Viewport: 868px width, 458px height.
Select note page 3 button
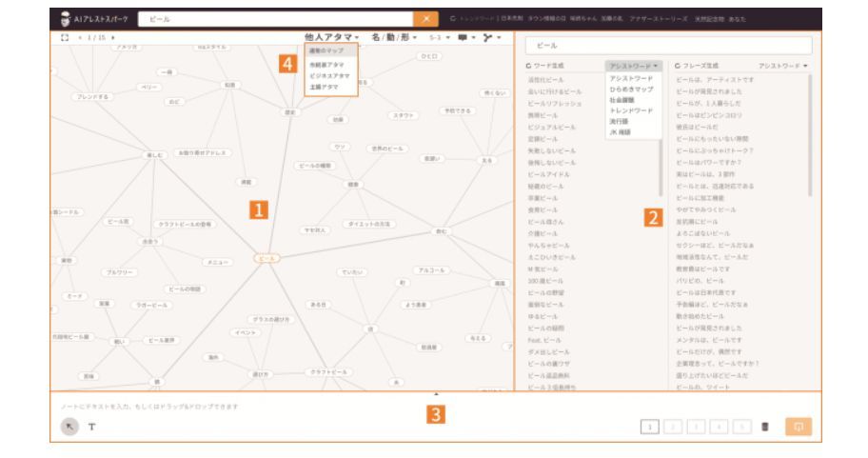pyautogui.click(x=696, y=427)
